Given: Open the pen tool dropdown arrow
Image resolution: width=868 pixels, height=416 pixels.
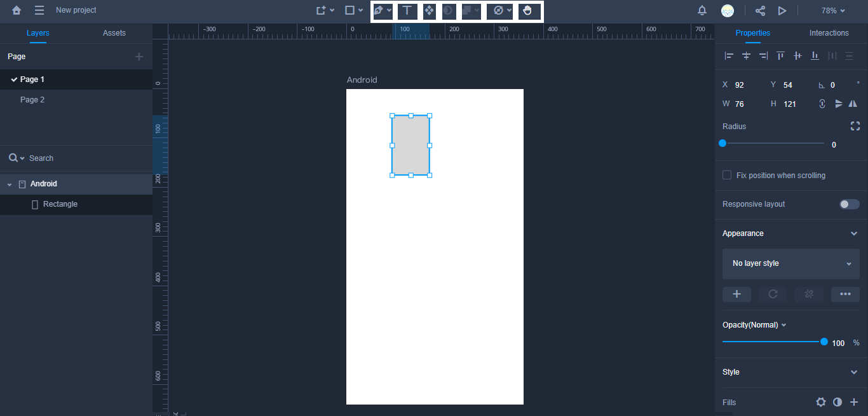Looking at the screenshot, I should coord(389,11).
